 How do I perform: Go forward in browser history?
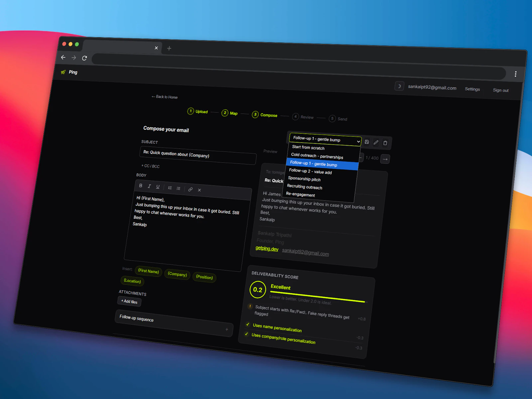[x=74, y=58]
